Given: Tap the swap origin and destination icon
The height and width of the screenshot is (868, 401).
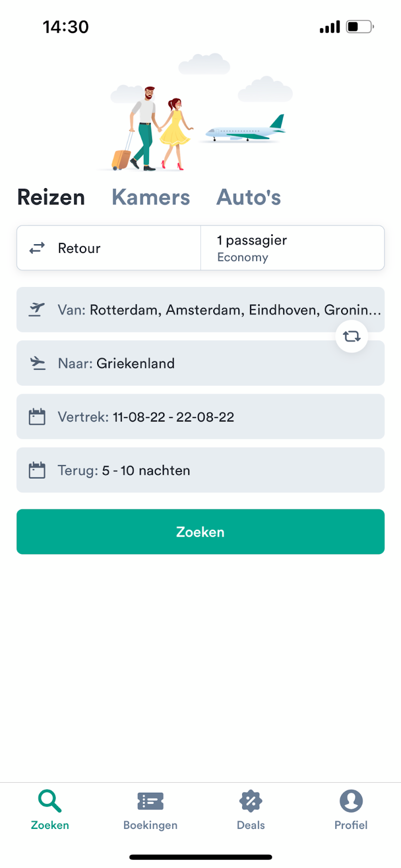Looking at the screenshot, I should tap(351, 336).
